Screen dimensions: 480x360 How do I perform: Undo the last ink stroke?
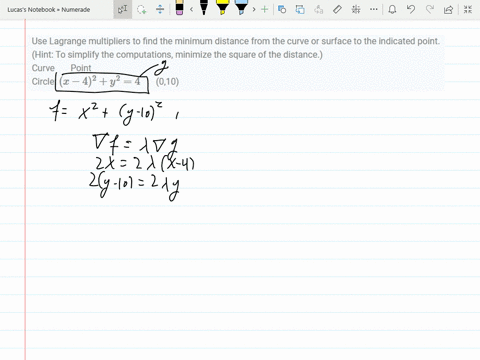(x=411, y=9)
